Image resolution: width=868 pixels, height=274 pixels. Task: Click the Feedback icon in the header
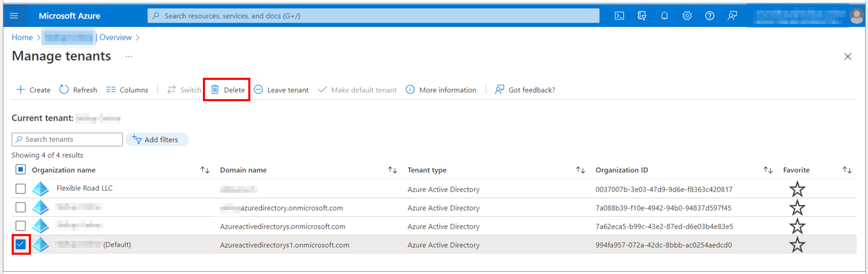pos(733,15)
